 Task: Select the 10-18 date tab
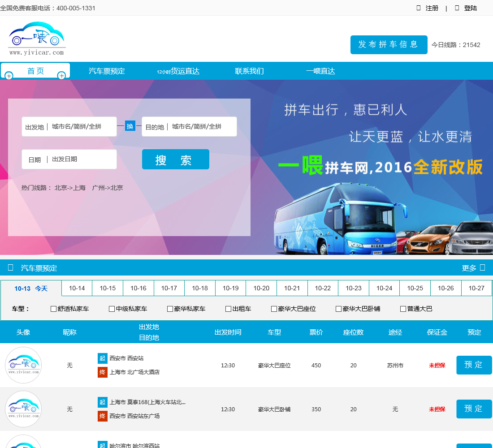pyautogui.click(x=200, y=288)
